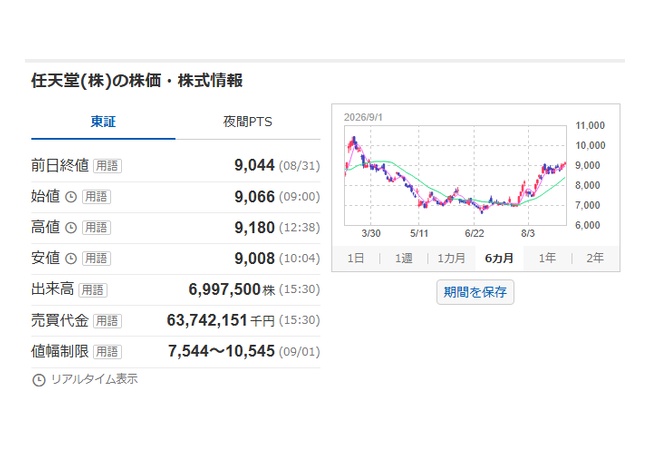Screen dimensions: 650x450
Task: Select the 2年 chart period
Action: click(x=595, y=258)
